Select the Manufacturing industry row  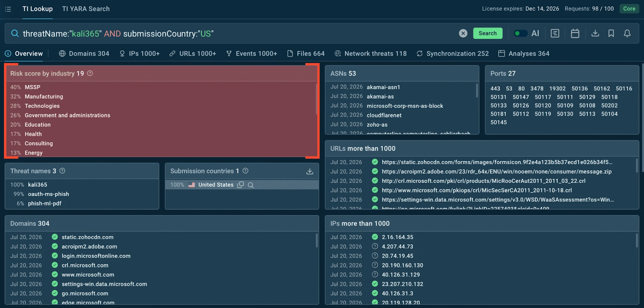pos(161,97)
